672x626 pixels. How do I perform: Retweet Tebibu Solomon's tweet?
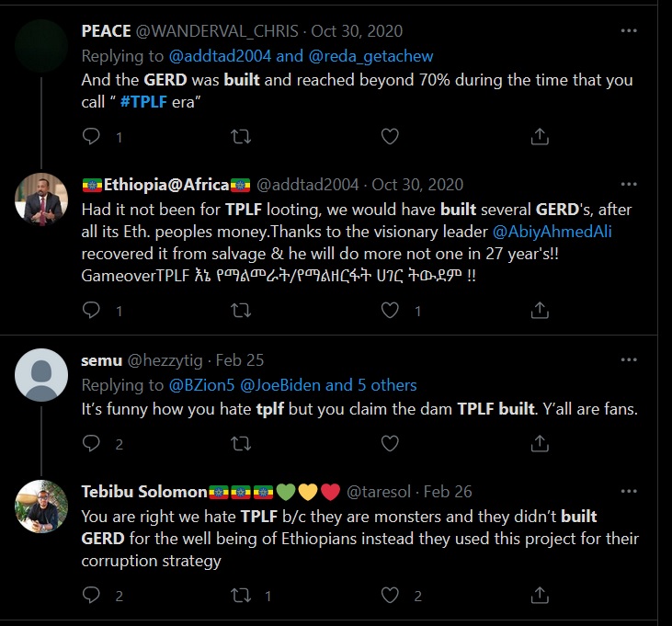(x=241, y=595)
